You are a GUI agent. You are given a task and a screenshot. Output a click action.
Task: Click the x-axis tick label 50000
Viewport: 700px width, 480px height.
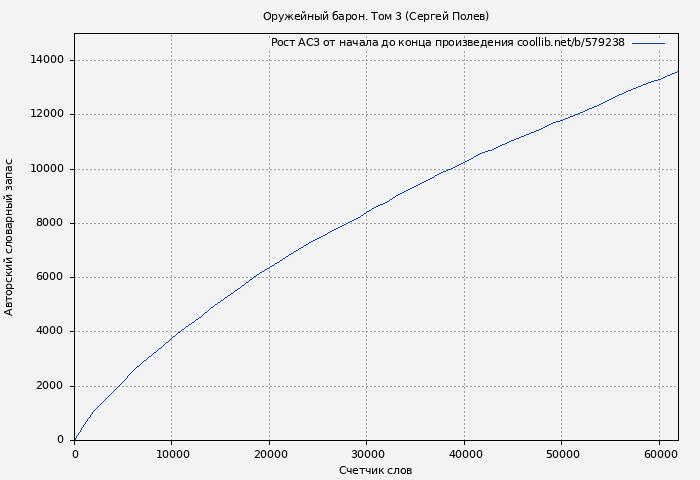pos(561,453)
